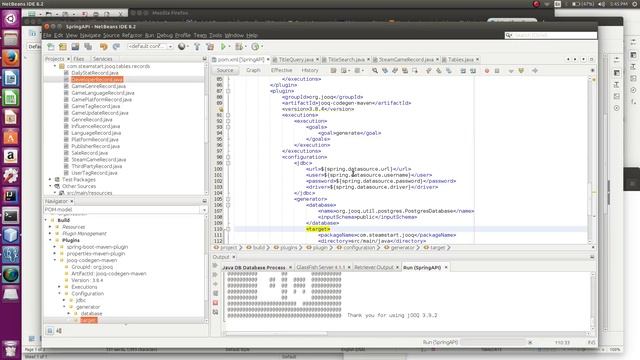640x360 pixels.
Task: Click the Stop Macro Recording square icon
Action: click(497, 71)
